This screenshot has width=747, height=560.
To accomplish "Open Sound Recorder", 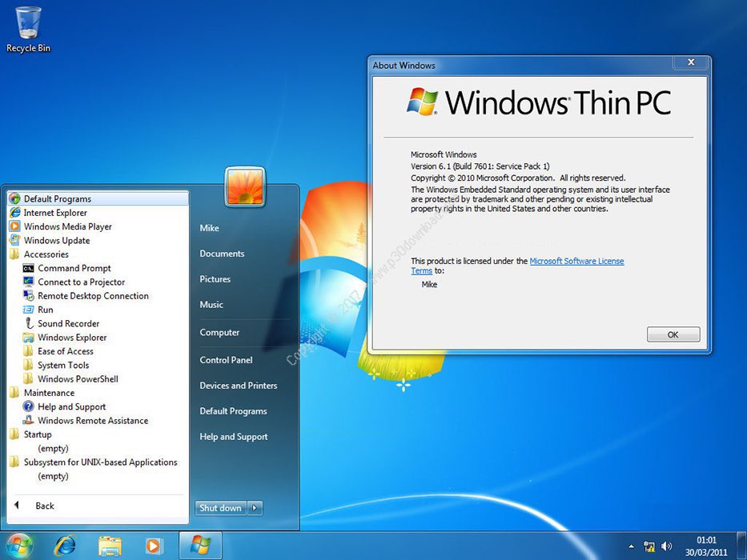I will click(x=68, y=323).
